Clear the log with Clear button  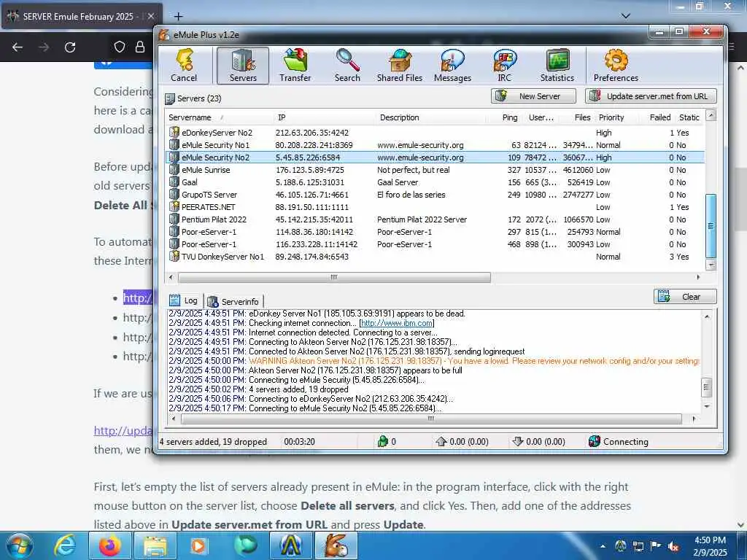pos(685,297)
